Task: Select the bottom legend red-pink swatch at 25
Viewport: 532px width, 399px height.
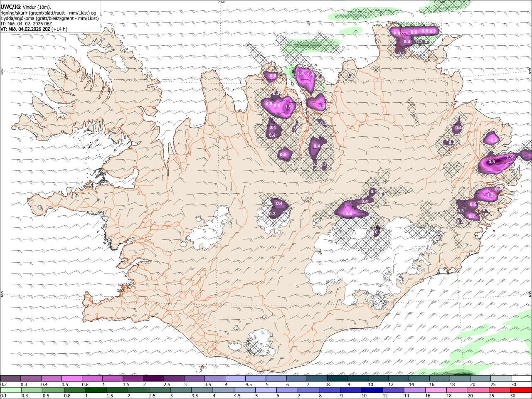Action: pyautogui.click(x=500, y=390)
